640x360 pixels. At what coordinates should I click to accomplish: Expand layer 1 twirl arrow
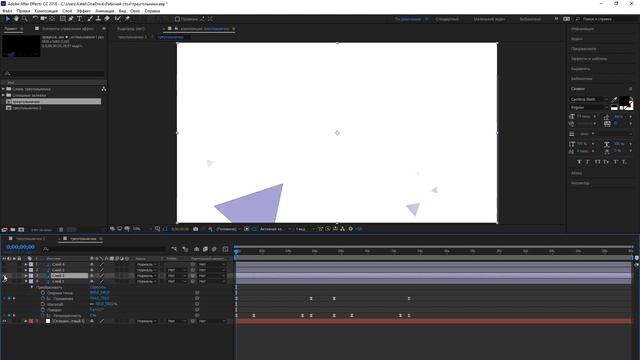coord(26,264)
